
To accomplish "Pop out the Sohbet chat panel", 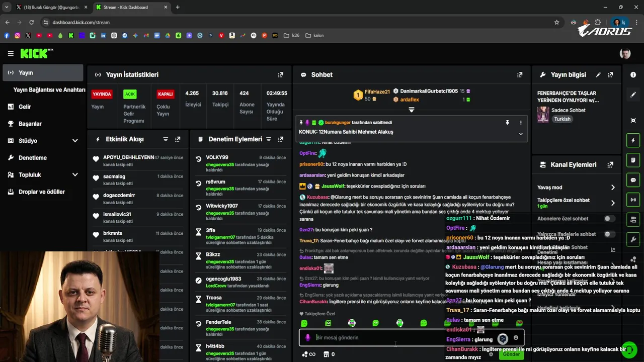I will pos(520,74).
